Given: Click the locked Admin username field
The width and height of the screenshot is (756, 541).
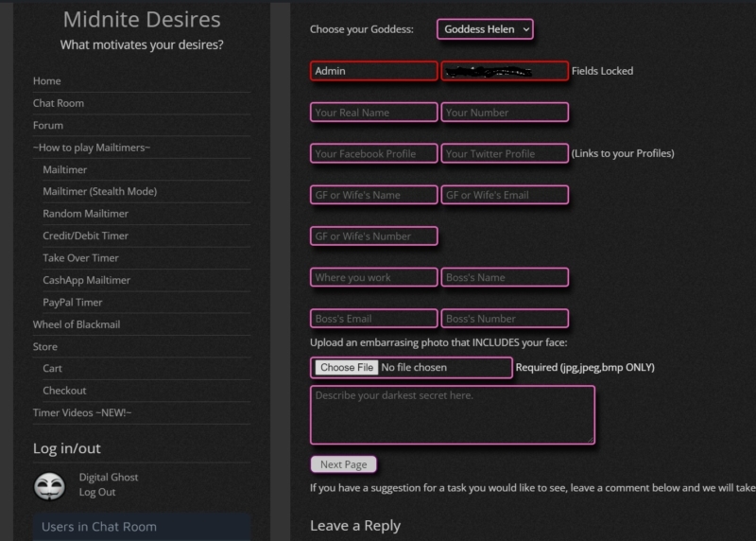Looking at the screenshot, I should pyautogui.click(x=373, y=71).
